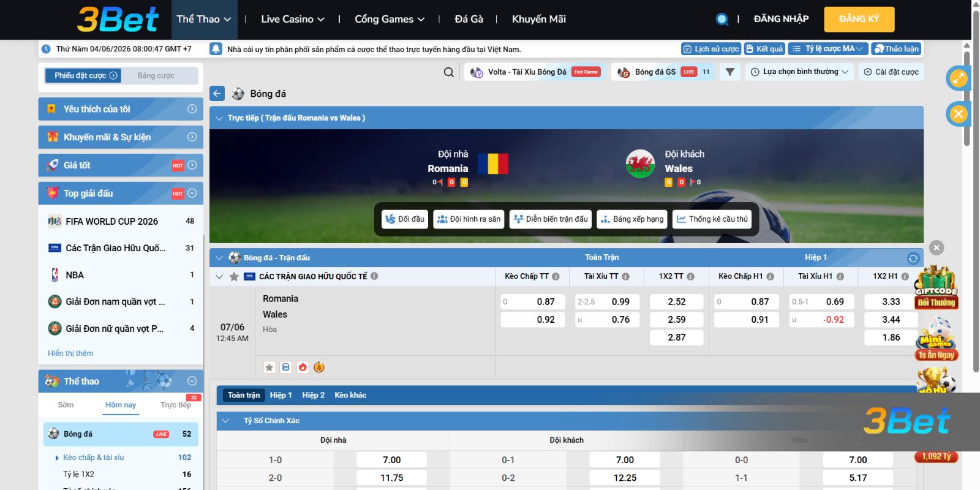The image size is (980, 490).
Task: Open Lựa chọn bình thường dropdown
Action: 800,72
